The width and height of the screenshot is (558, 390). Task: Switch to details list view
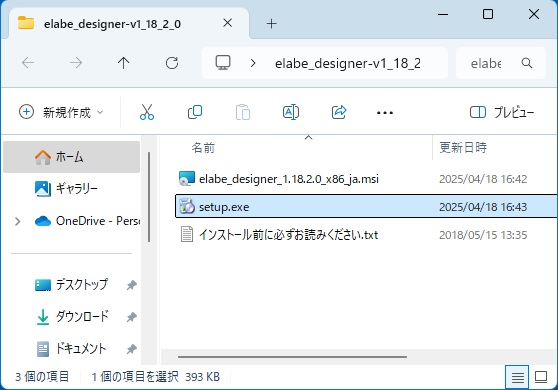517,377
